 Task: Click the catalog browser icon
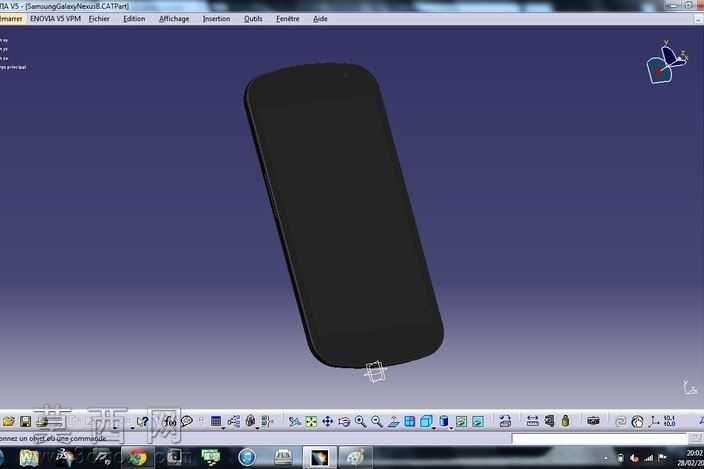(505, 421)
